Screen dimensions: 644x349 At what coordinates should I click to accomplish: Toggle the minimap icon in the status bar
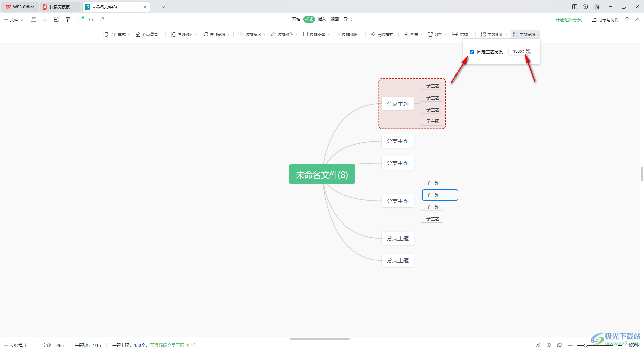(559, 345)
